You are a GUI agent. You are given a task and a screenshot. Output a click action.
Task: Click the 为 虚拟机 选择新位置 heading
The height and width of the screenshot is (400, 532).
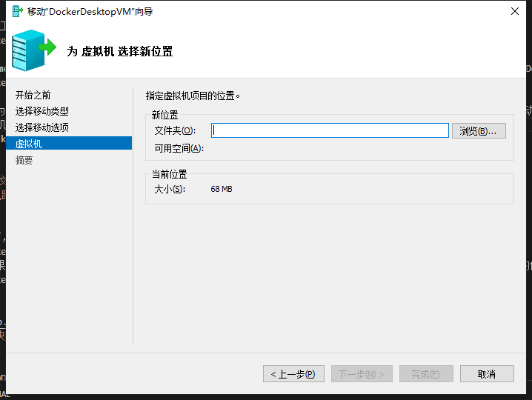(x=120, y=52)
